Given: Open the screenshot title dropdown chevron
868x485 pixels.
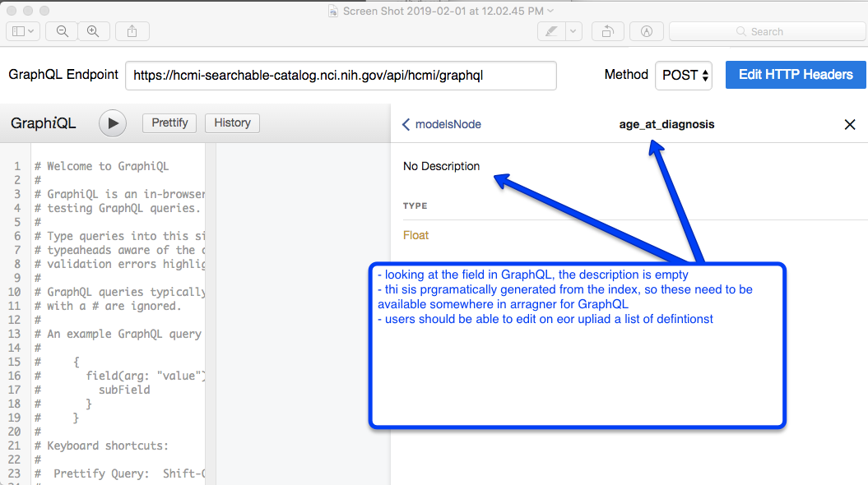Looking at the screenshot, I should point(550,11).
